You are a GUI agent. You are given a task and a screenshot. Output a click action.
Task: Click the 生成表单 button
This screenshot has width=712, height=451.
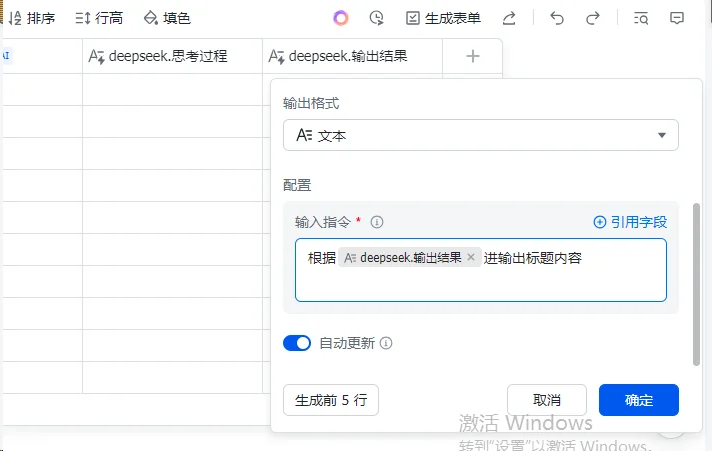click(x=443, y=18)
